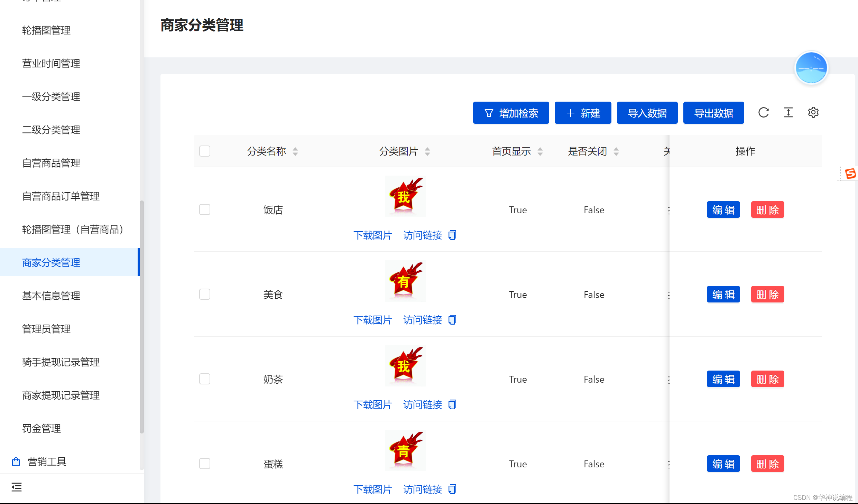The height and width of the screenshot is (504, 858).
Task: Go to 基本信息管理 menu item
Action: coord(51,296)
